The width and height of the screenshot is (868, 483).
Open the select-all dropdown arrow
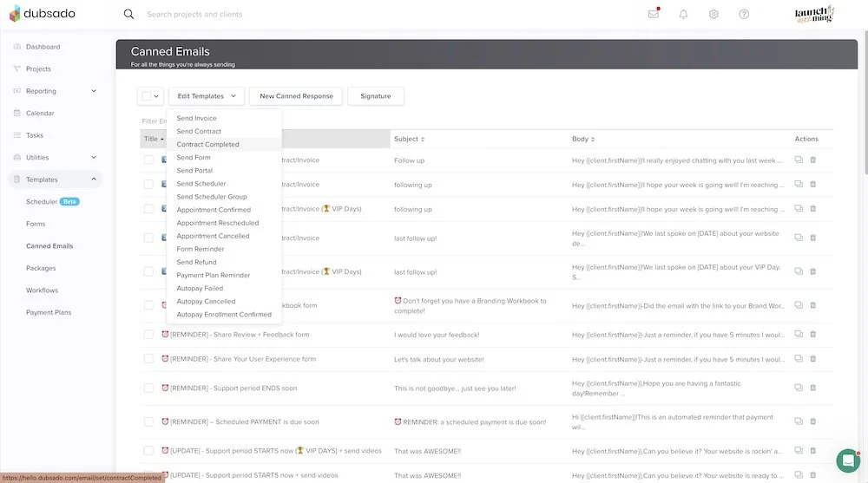click(x=156, y=96)
